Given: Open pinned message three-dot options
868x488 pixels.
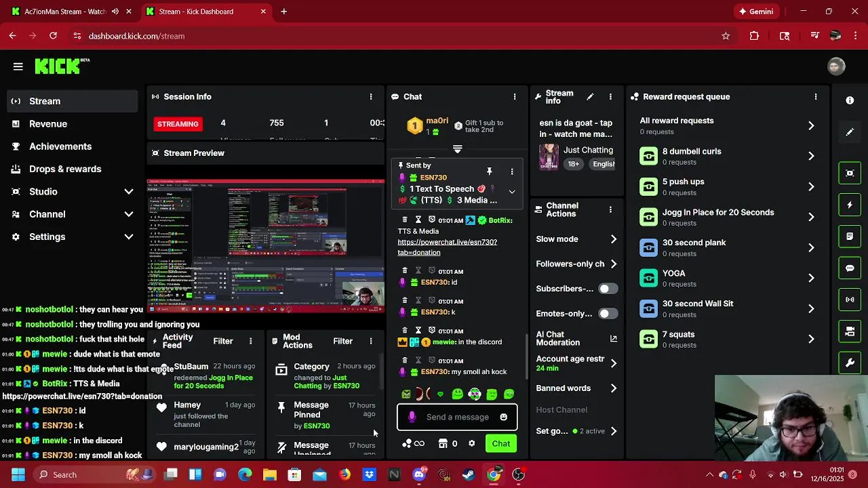Looking at the screenshot, I should (x=512, y=171).
